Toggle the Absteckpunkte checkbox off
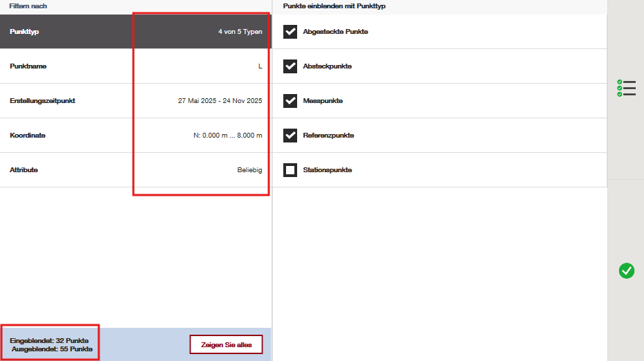The width and height of the screenshot is (644, 361). [x=290, y=66]
